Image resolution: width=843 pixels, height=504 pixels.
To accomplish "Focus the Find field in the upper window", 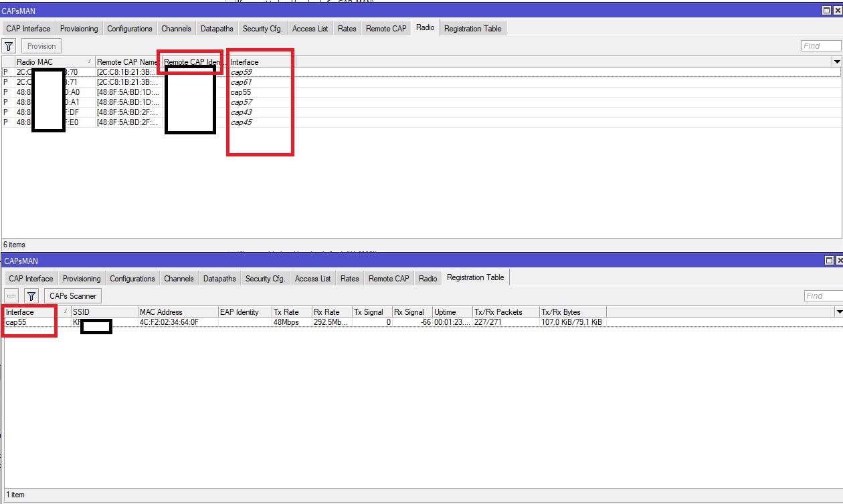I will [821, 46].
